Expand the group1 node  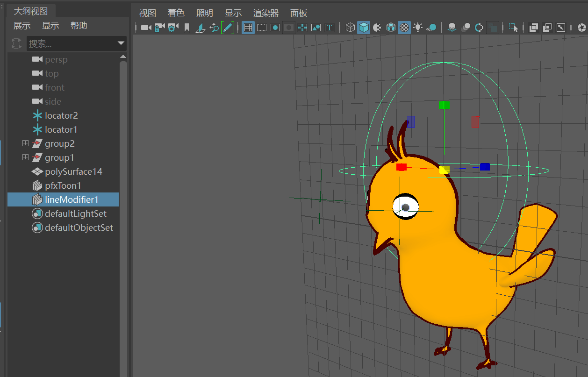point(25,157)
